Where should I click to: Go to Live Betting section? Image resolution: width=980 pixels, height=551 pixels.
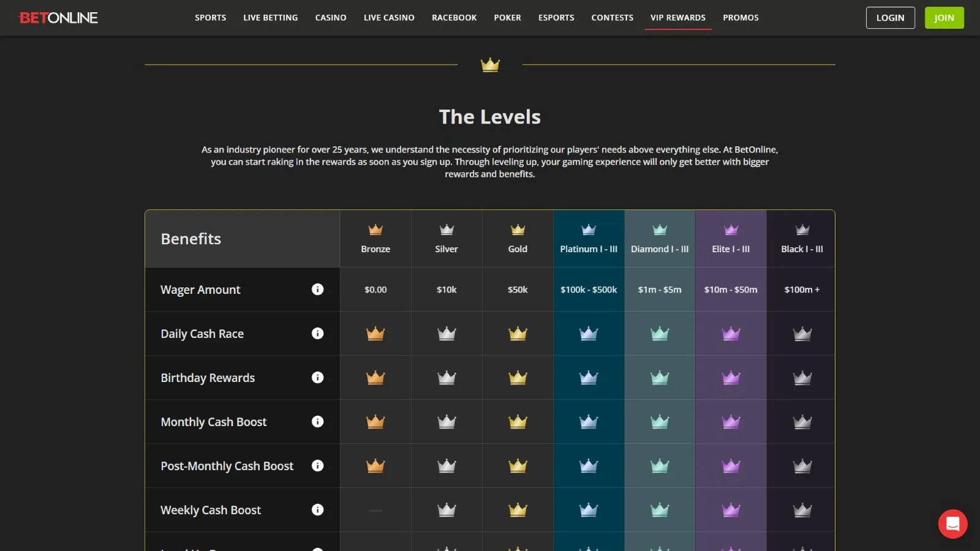click(x=270, y=18)
